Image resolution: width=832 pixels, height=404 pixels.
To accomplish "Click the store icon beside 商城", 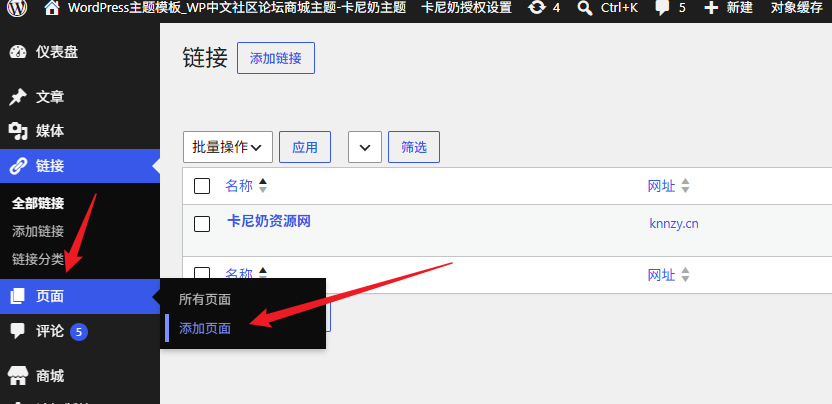I will pyautogui.click(x=18, y=376).
